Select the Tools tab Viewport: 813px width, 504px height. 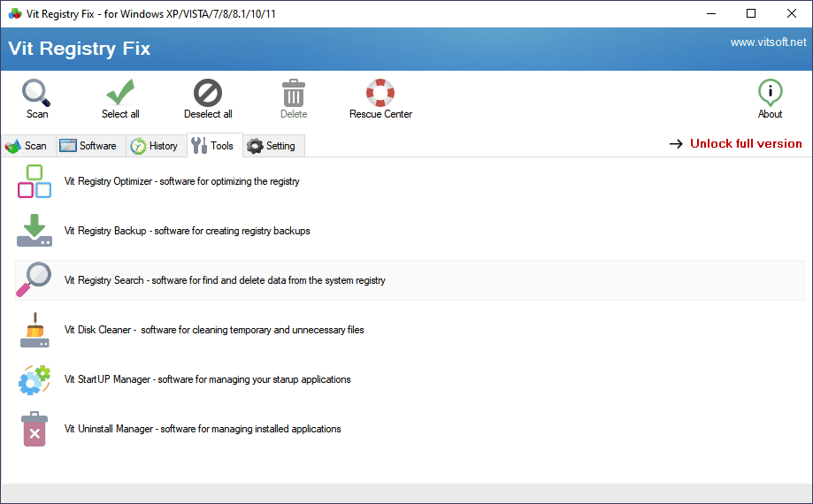[213, 146]
